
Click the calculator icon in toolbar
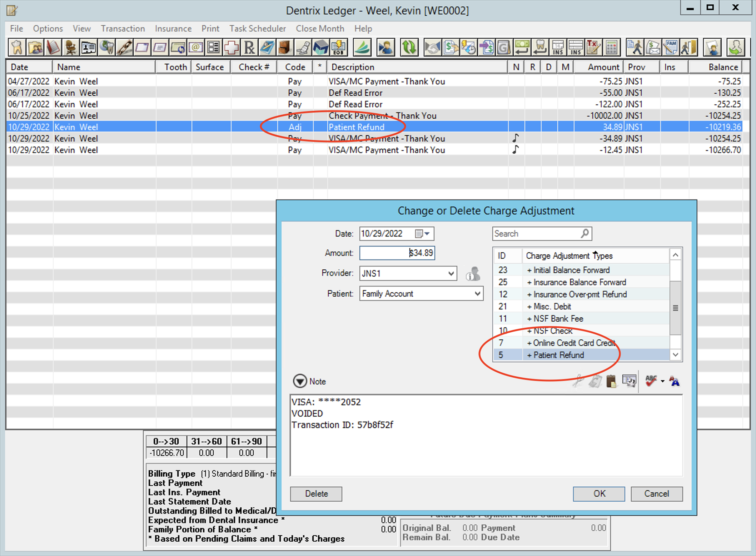coord(611,48)
